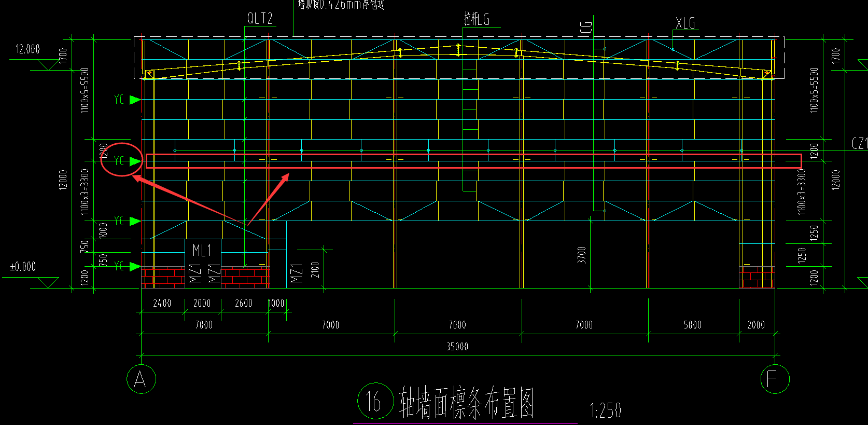
Task: Click the 35000 overall length dimension
Action: tap(457, 347)
